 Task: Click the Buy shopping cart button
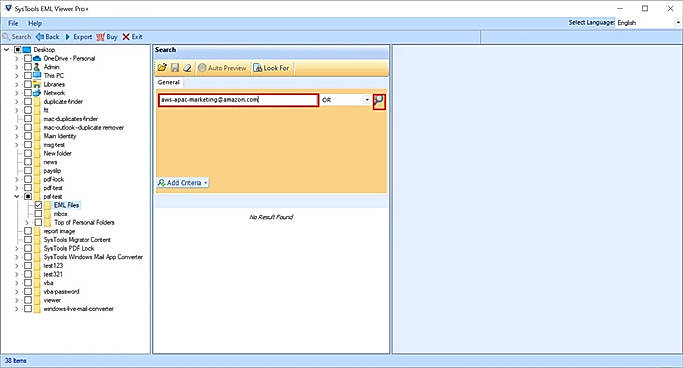tap(107, 37)
